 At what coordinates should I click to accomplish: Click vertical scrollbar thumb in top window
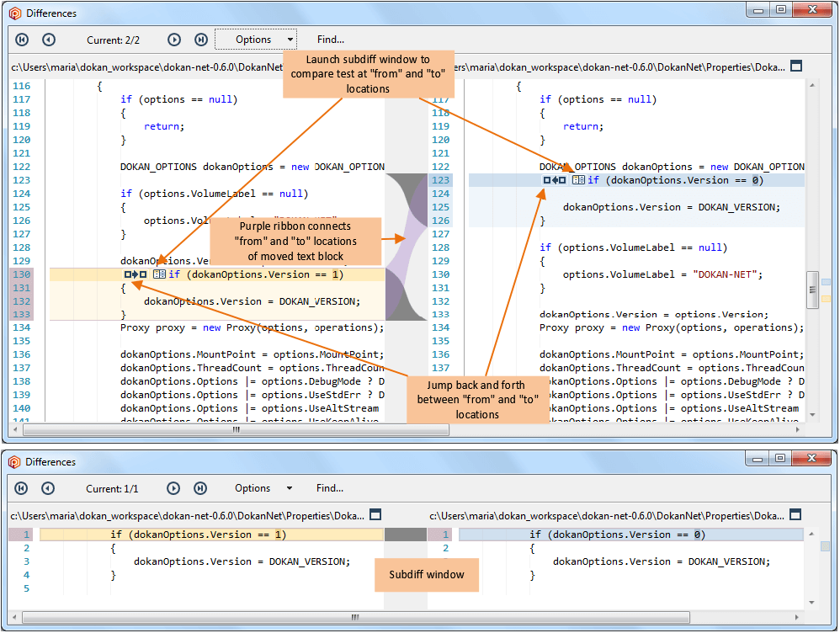click(x=813, y=290)
